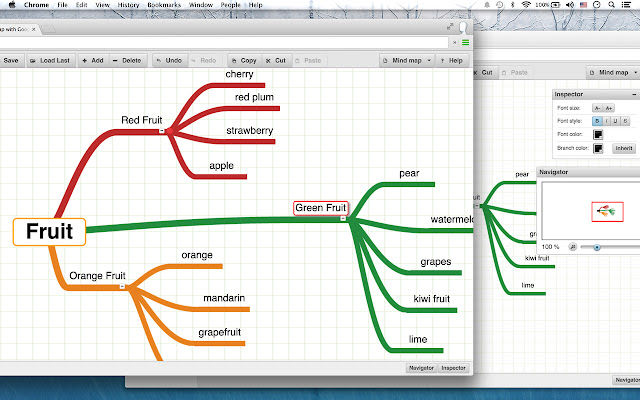The image size is (640, 400).
Task: Select the grapefruit node
Action: tap(220, 332)
